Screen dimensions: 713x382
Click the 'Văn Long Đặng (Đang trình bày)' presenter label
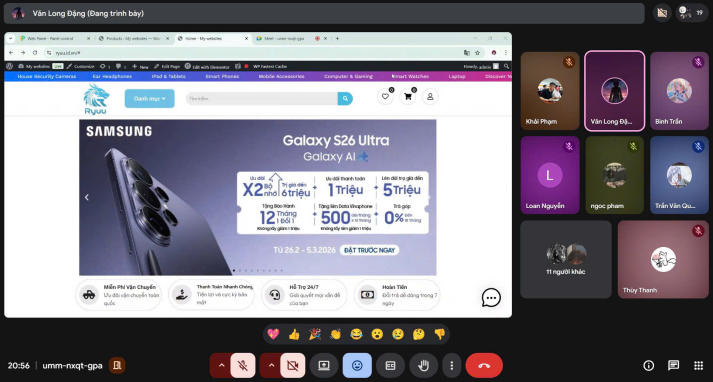[88, 13]
